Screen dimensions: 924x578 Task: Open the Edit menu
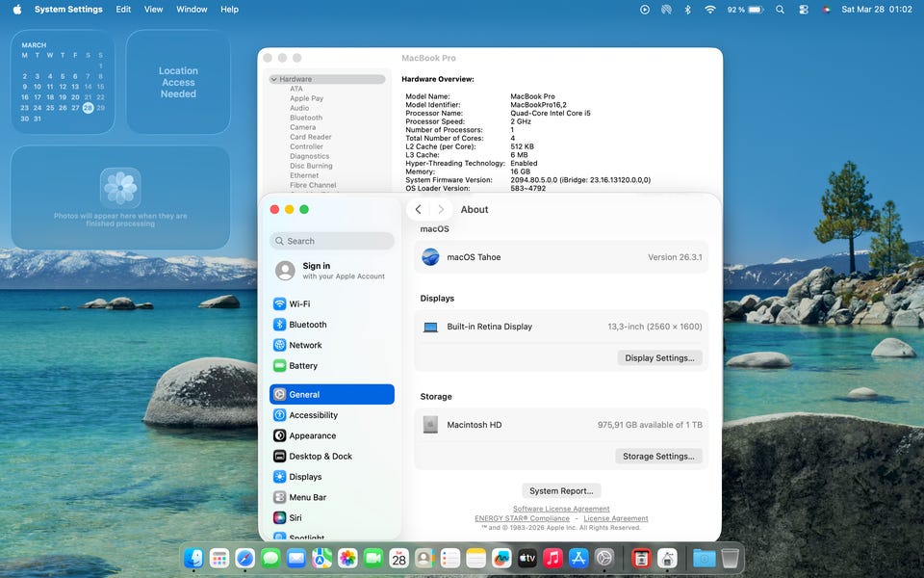click(x=123, y=10)
